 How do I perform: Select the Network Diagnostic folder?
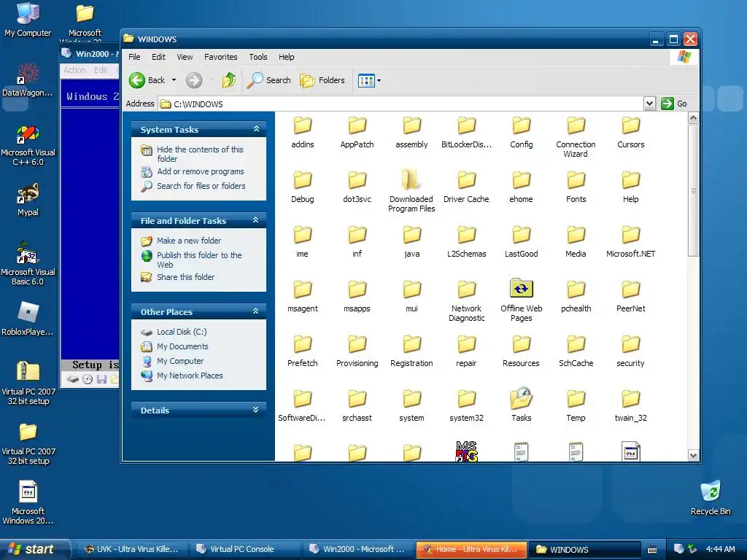(466, 301)
